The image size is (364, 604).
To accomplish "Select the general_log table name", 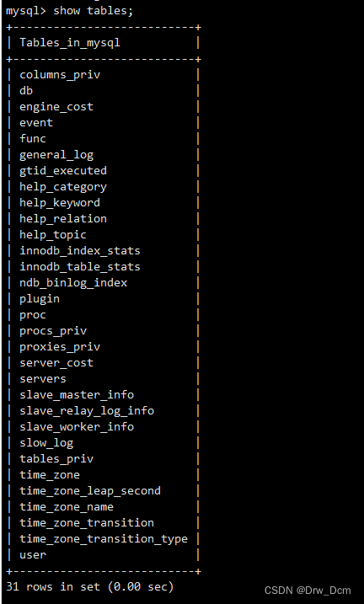I will (56, 155).
